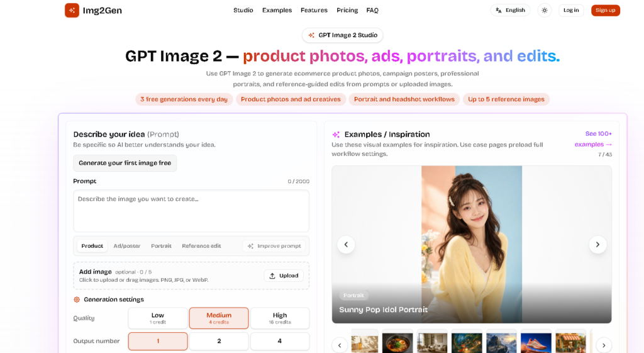Select the living room interior thumbnail
Viewport: 644px width, 353px height.
coord(432,341)
